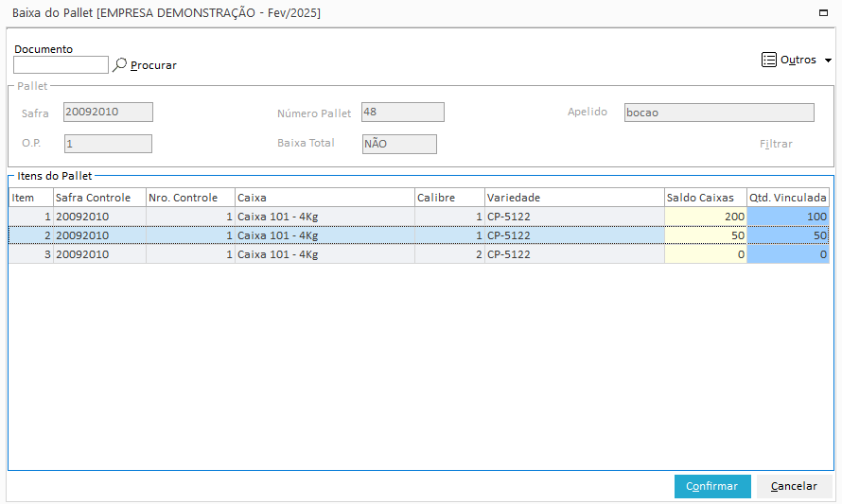Click Safra Controle 20092010 in item 3 row
842x504 pixels.
[x=100, y=254]
